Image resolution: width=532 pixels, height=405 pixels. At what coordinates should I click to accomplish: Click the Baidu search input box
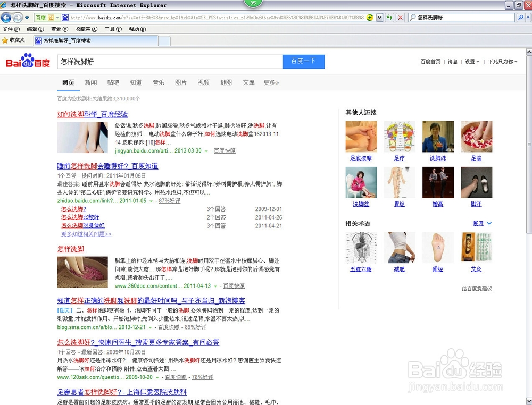[x=170, y=62]
